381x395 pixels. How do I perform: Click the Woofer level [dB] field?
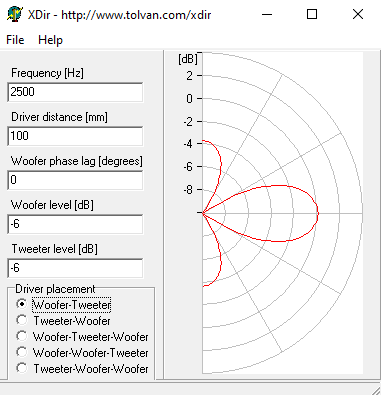[75, 224]
